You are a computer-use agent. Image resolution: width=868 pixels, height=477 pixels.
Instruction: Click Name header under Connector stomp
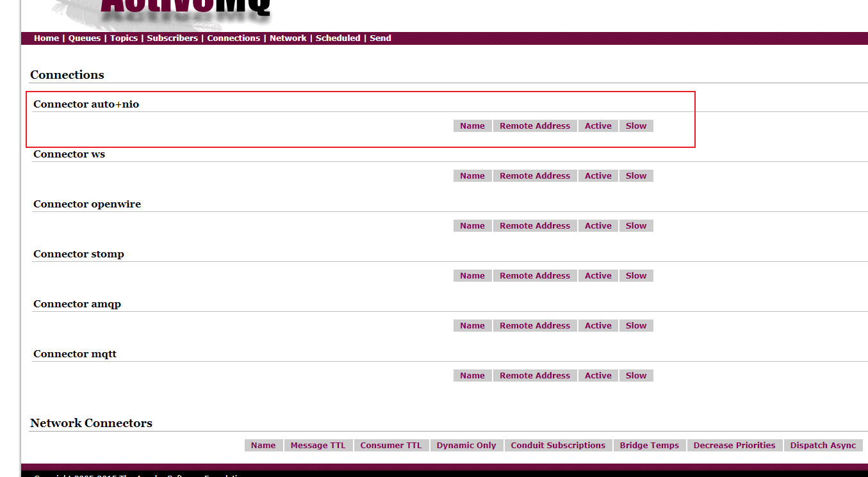pyautogui.click(x=472, y=276)
